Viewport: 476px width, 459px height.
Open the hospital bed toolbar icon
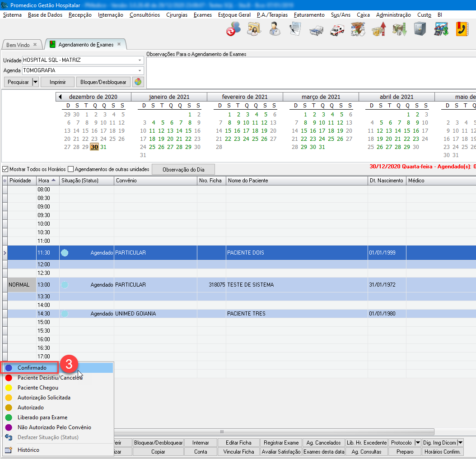(316, 30)
